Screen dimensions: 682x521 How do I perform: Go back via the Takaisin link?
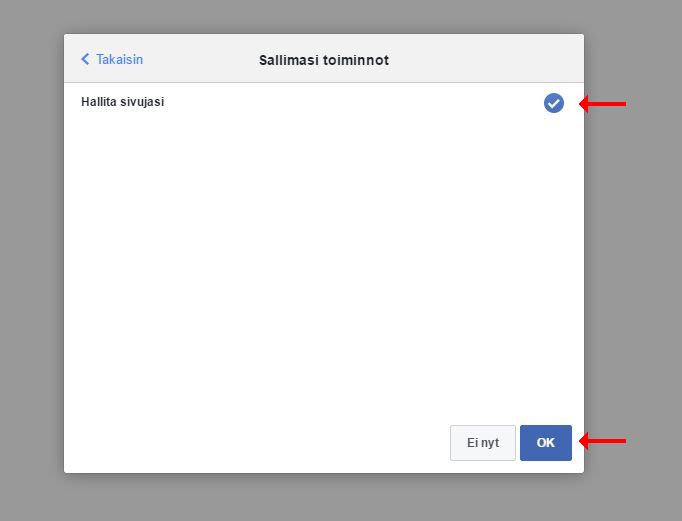pyautogui.click(x=112, y=59)
